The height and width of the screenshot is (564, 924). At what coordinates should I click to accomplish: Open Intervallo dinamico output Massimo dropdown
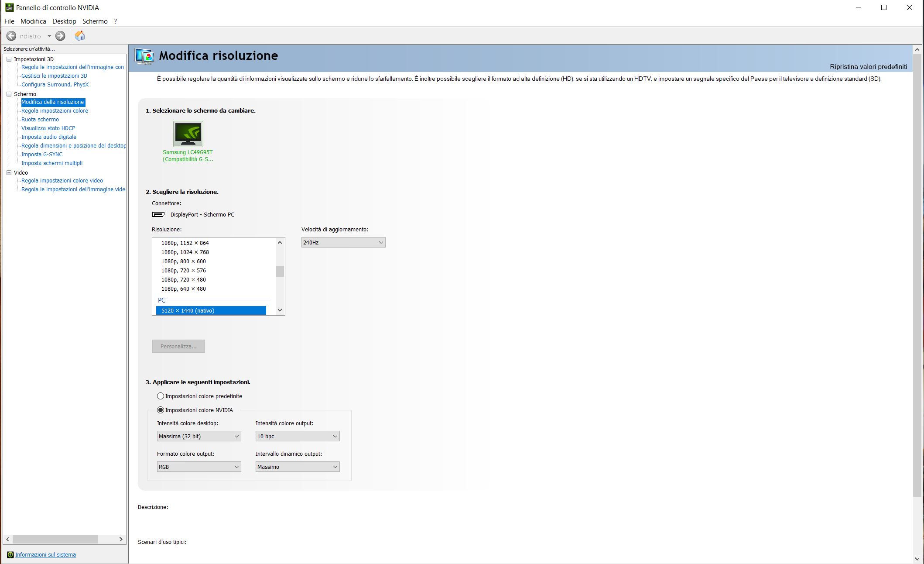click(298, 467)
